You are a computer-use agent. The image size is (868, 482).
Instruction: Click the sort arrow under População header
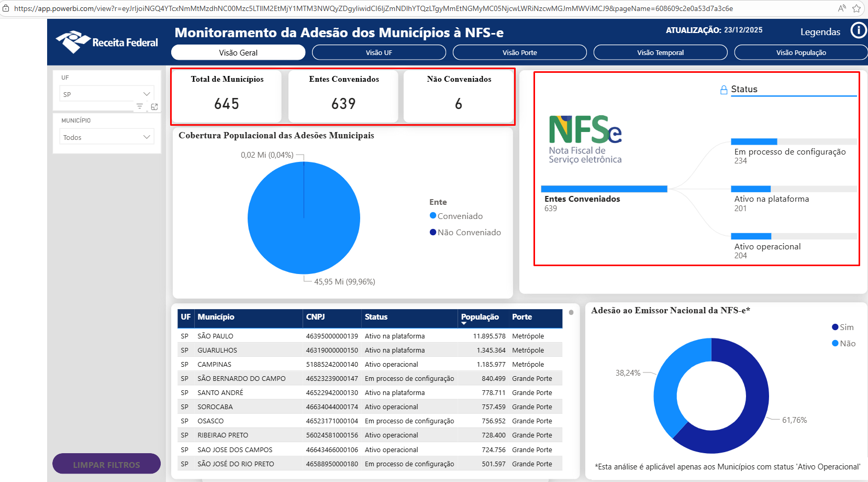464,324
